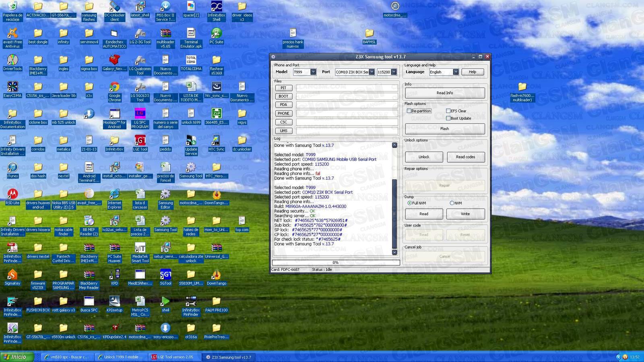Viewport: 644px width, 362px height.
Task: Click the Flash button
Action: [445, 129]
